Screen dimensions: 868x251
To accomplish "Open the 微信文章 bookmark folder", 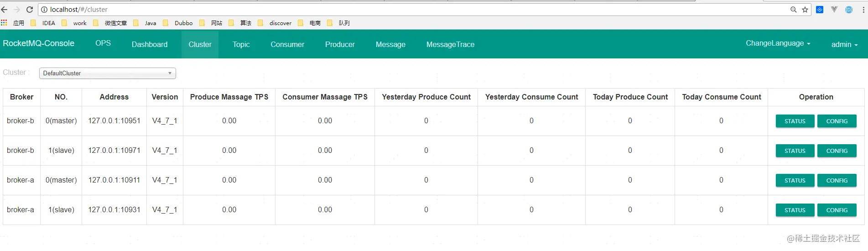I will click(x=110, y=23).
